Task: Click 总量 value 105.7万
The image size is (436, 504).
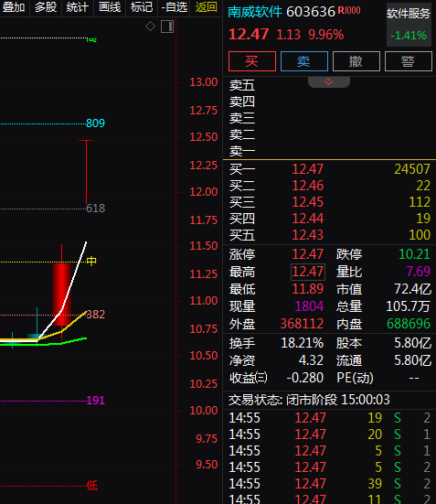Action: pyautogui.click(x=408, y=306)
